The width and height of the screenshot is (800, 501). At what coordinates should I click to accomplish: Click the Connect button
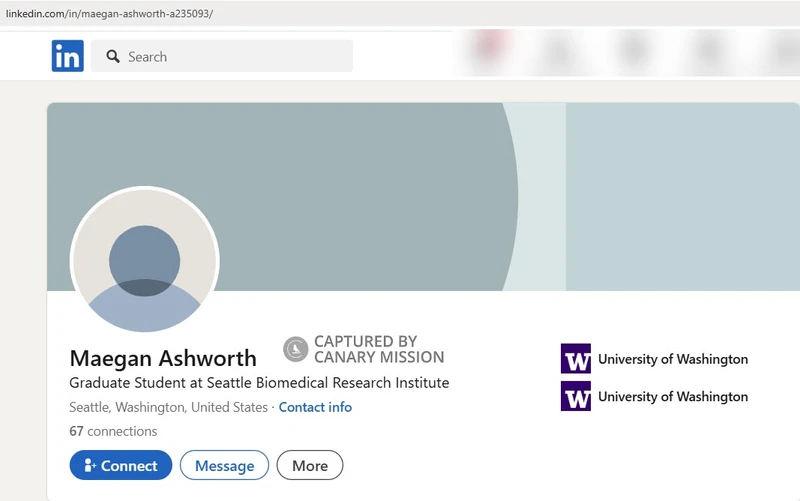(x=121, y=465)
